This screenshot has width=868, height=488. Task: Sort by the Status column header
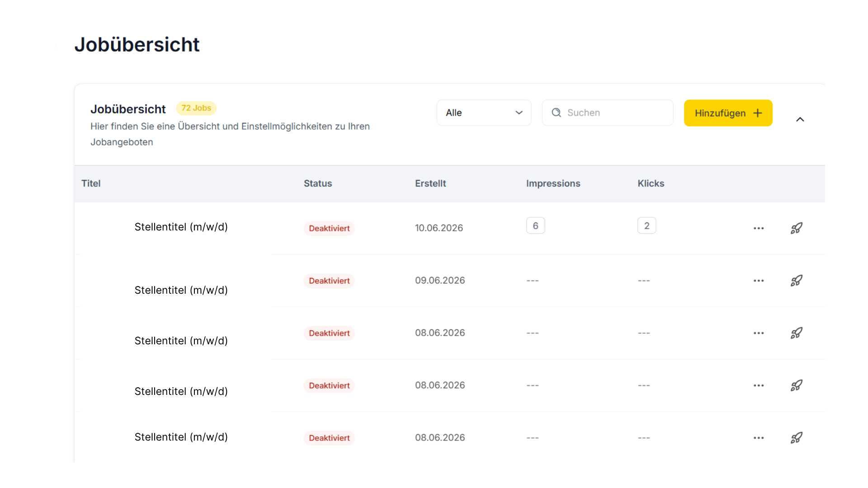318,183
